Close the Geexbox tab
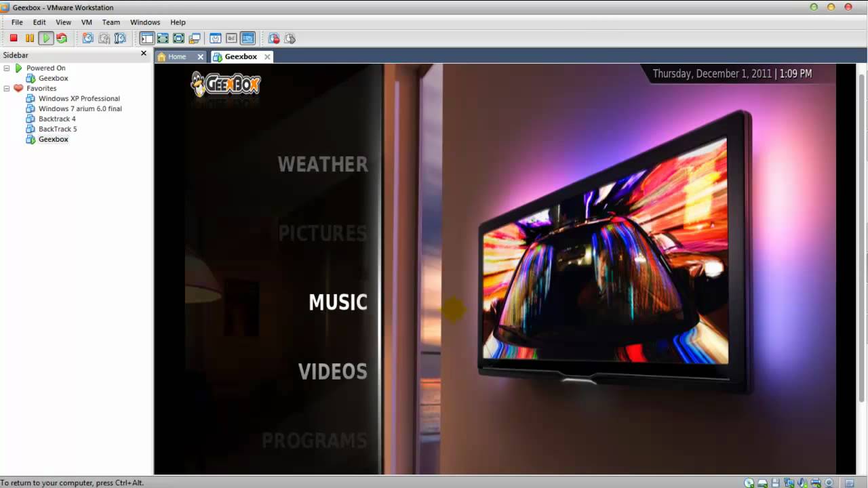This screenshot has height=488, width=868. 267,57
